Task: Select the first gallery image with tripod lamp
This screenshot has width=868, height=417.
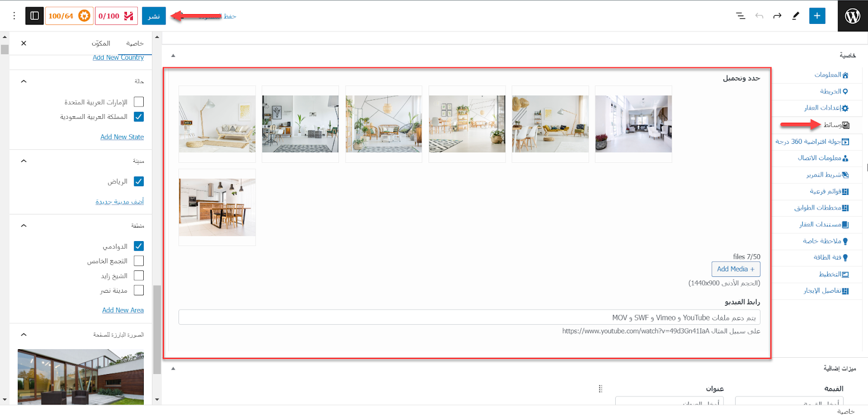Action: tap(217, 124)
